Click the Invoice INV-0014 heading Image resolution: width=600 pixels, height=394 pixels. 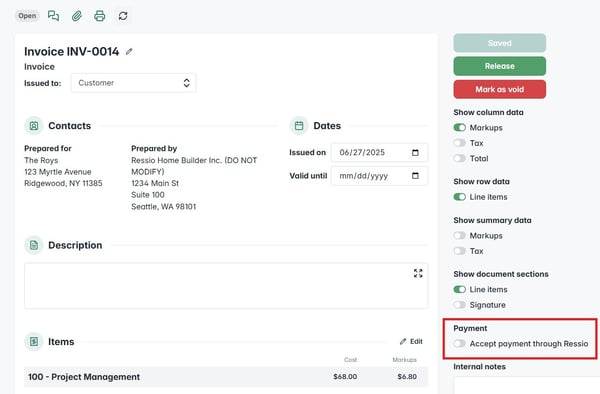pyautogui.click(x=72, y=51)
